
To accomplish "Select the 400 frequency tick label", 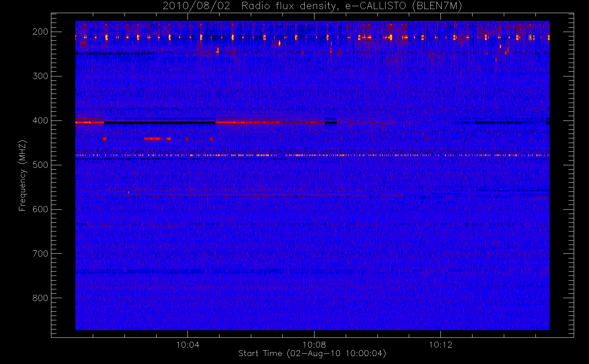I will [40, 120].
